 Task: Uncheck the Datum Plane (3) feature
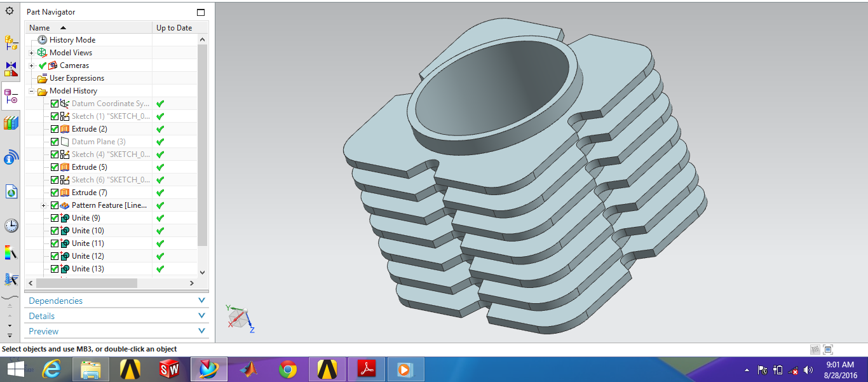[55, 141]
